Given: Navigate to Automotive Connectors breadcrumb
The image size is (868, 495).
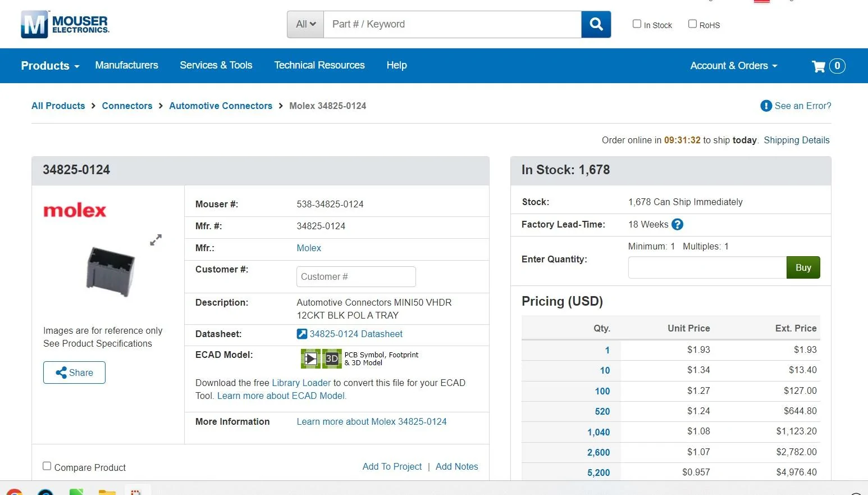Looking at the screenshot, I should point(221,106).
